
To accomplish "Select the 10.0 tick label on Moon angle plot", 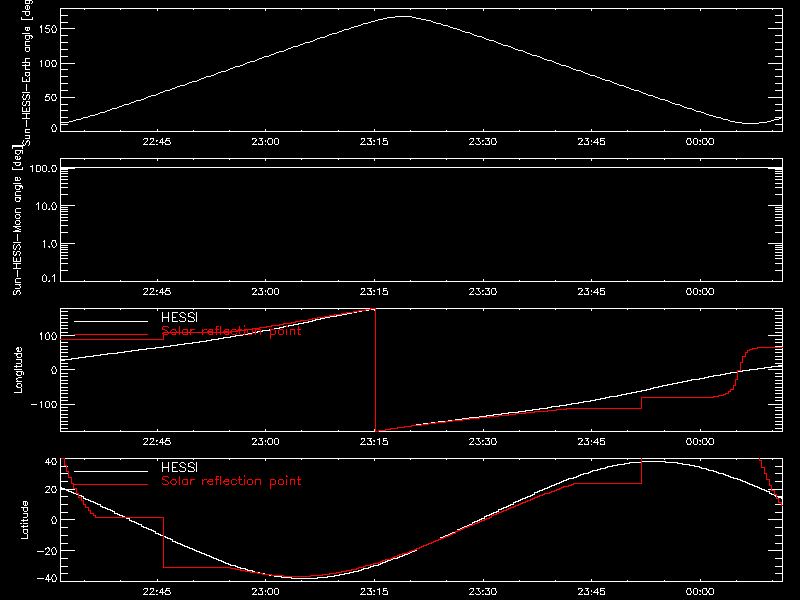I will [46, 207].
